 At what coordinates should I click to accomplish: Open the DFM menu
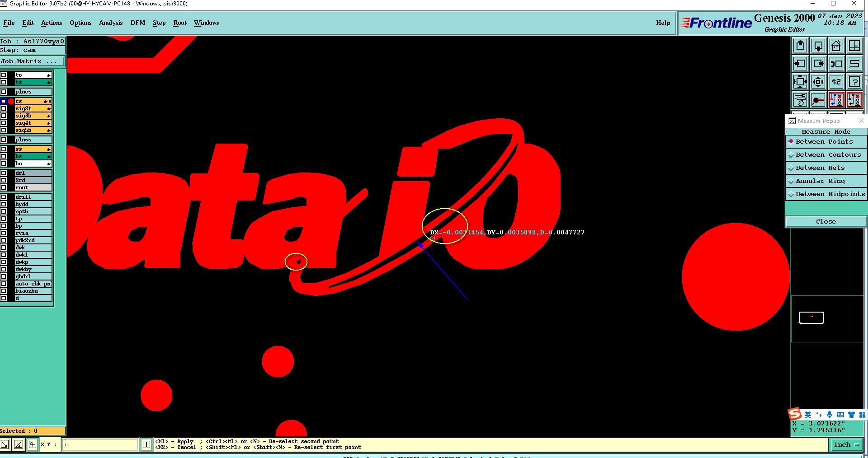[x=138, y=23]
